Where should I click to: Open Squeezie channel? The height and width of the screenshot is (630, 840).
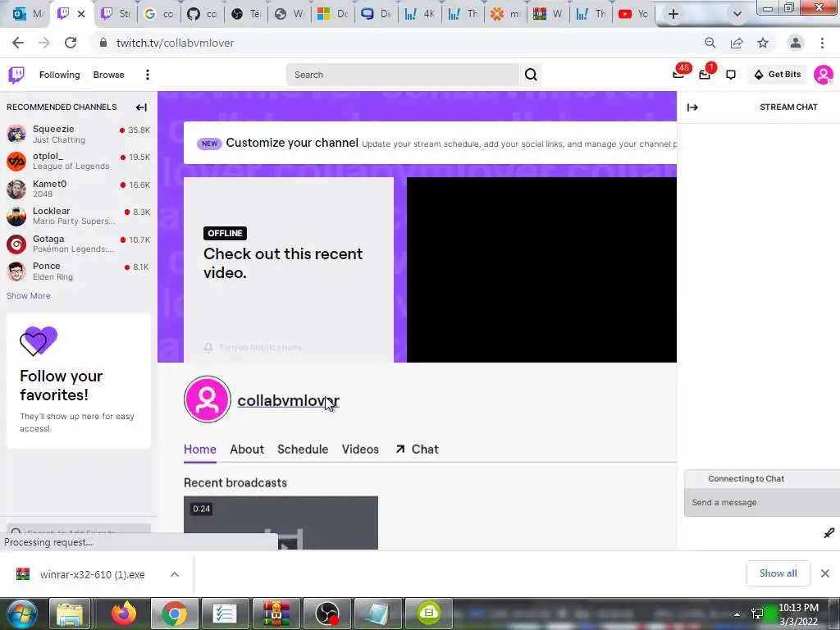pyautogui.click(x=78, y=134)
